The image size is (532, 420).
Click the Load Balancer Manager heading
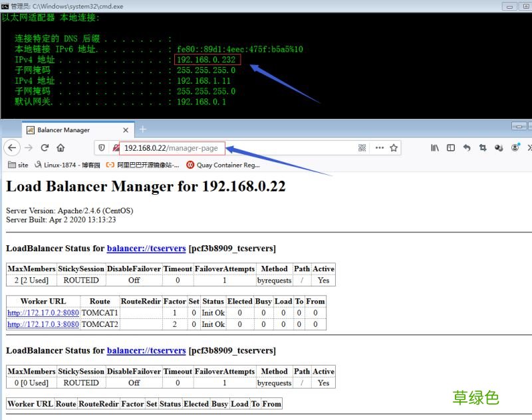[146, 187]
